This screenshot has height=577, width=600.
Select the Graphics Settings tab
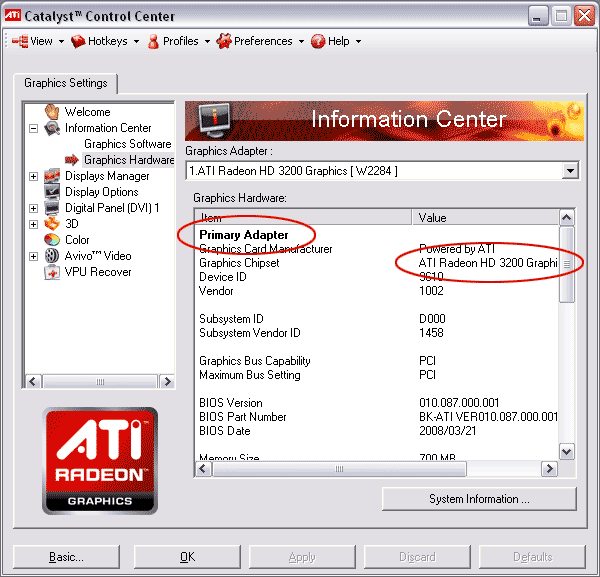coord(65,83)
